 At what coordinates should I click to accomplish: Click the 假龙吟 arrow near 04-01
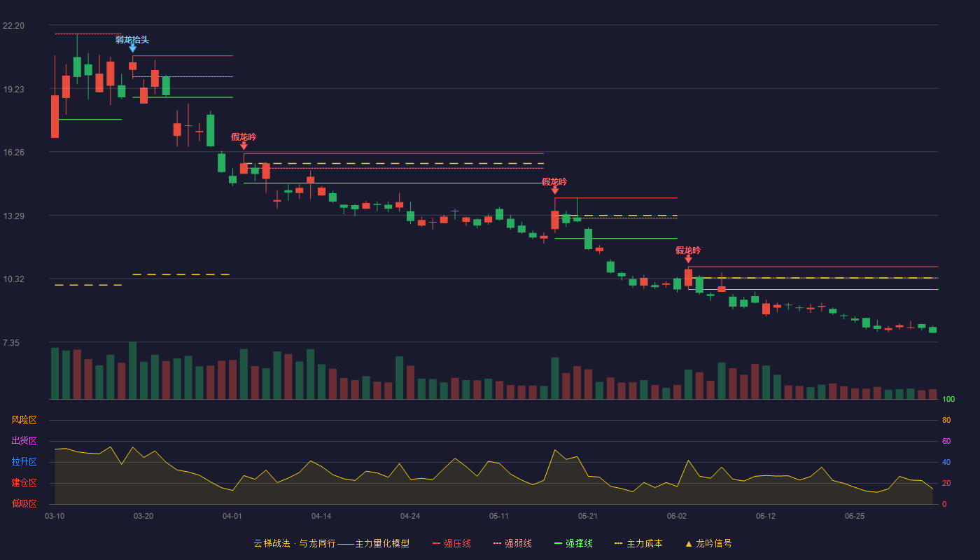[244, 146]
